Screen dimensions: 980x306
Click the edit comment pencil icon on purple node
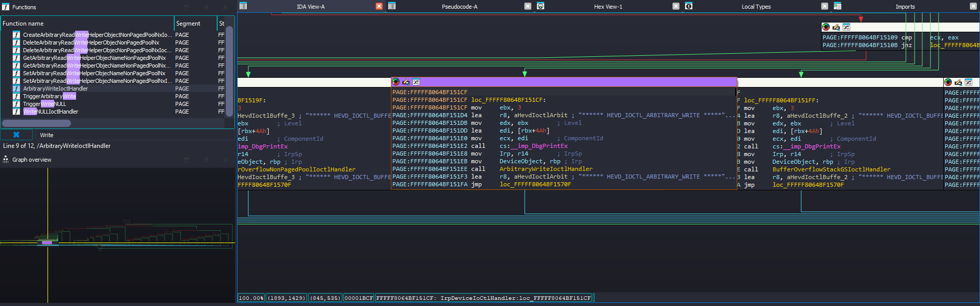(406, 82)
